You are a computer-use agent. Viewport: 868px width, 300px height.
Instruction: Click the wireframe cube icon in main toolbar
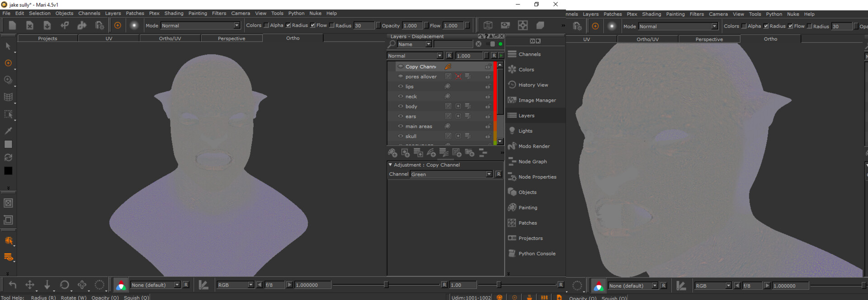[x=488, y=25]
